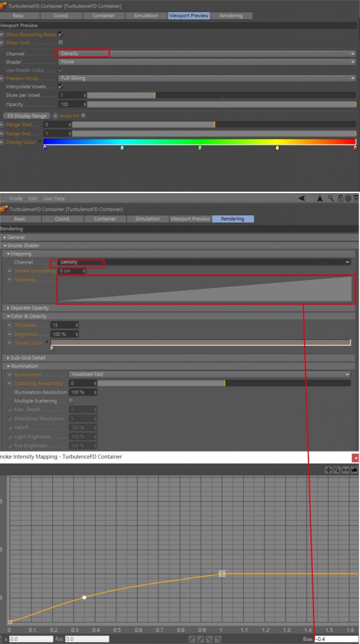Viewport: 360px width, 644px height.
Task: Click the f(x) value field
Action: pyautogui.click(x=86, y=640)
